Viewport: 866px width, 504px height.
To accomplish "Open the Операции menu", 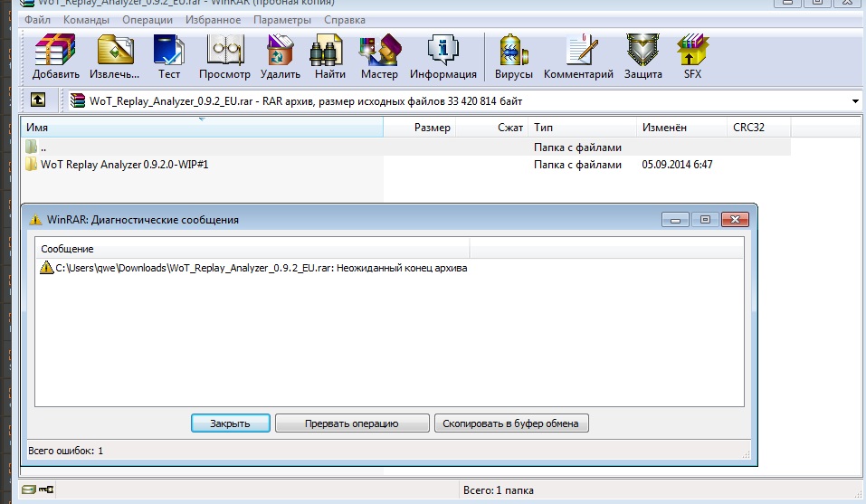I will (148, 20).
